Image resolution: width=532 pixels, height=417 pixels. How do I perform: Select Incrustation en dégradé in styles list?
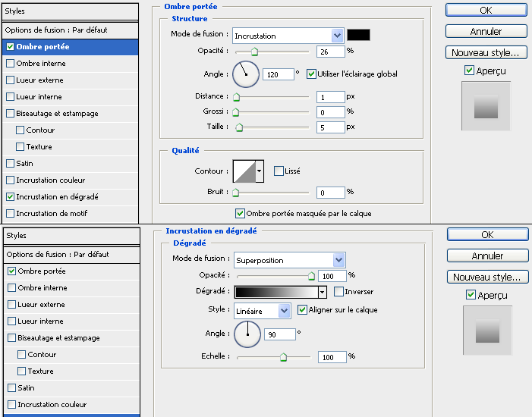(x=57, y=197)
